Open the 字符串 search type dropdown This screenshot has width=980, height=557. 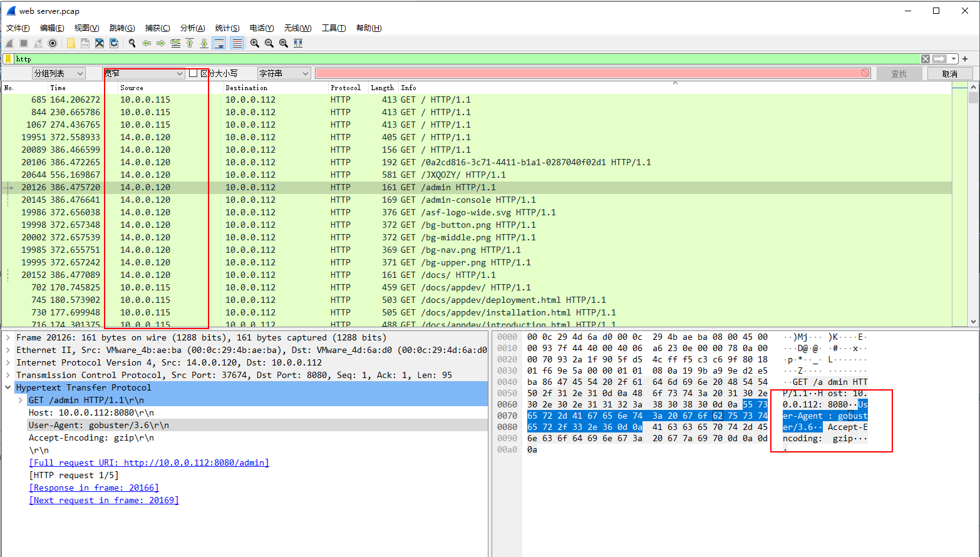(x=284, y=73)
